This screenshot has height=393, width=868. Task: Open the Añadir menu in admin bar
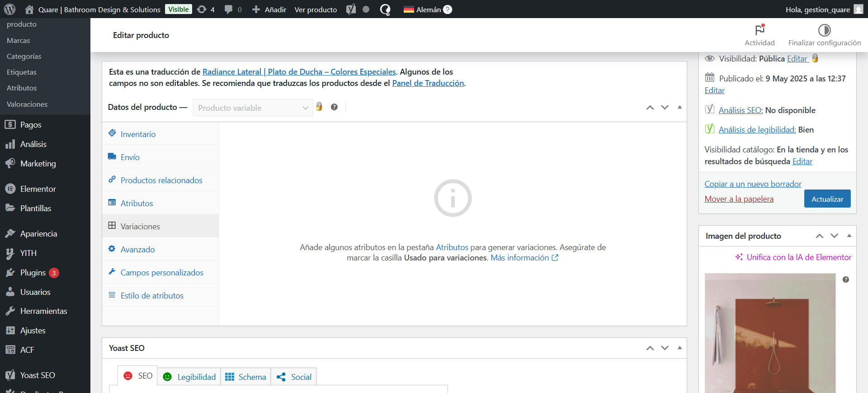269,9
